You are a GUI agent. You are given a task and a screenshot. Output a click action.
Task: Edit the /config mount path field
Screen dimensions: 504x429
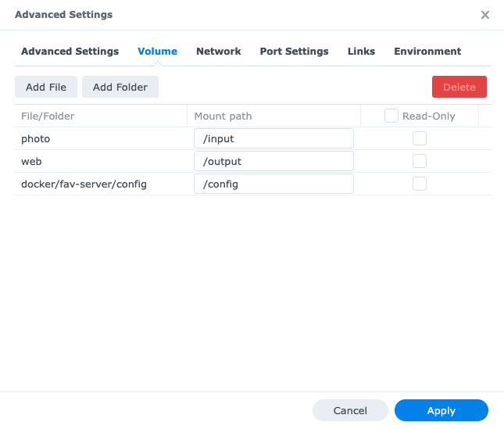(x=273, y=184)
